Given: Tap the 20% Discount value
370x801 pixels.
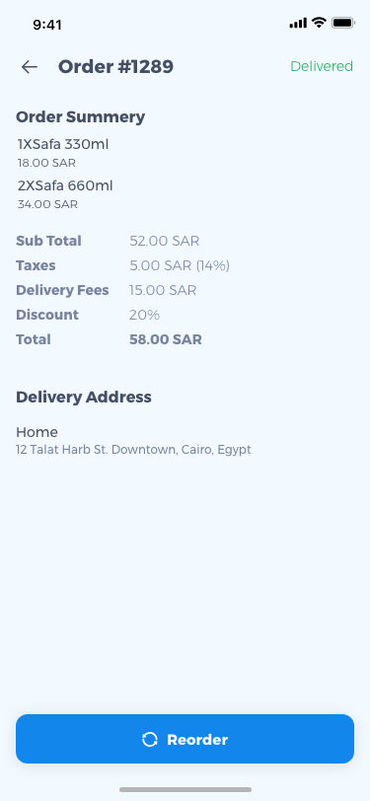Looking at the screenshot, I should [x=145, y=315].
